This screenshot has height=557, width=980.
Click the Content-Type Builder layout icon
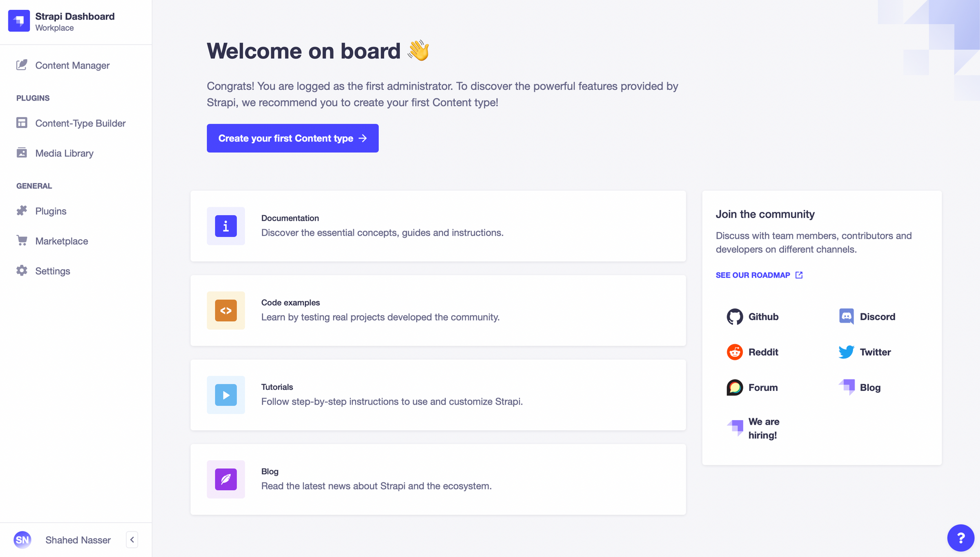click(x=22, y=123)
